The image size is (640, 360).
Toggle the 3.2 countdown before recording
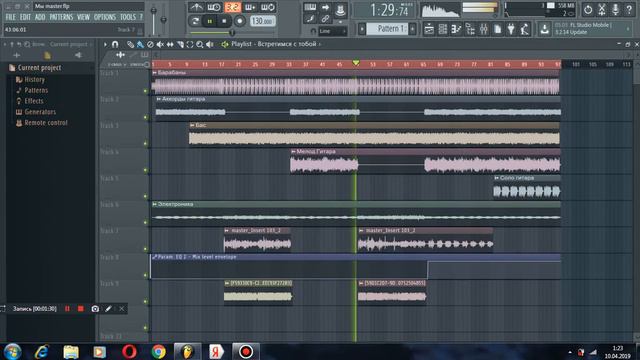(x=232, y=7)
